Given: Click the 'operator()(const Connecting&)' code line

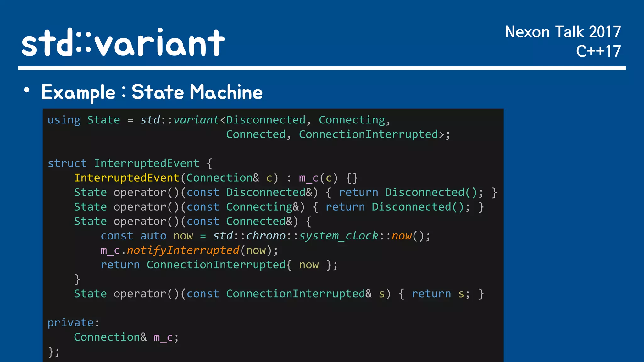Looking at the screenshot, I should click(279, 207).
